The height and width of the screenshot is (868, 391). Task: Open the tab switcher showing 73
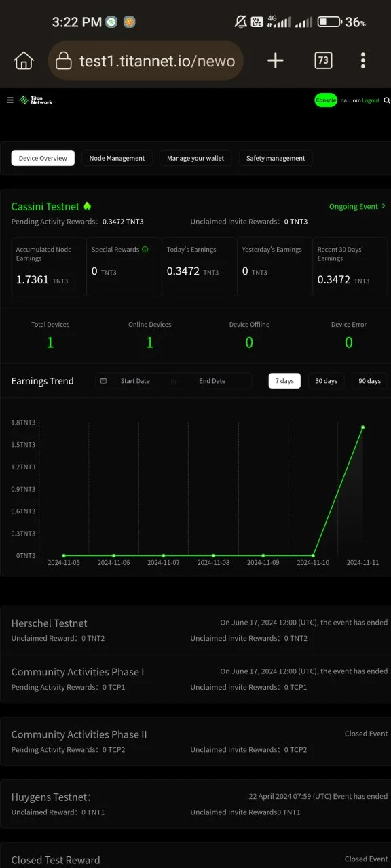323,60
